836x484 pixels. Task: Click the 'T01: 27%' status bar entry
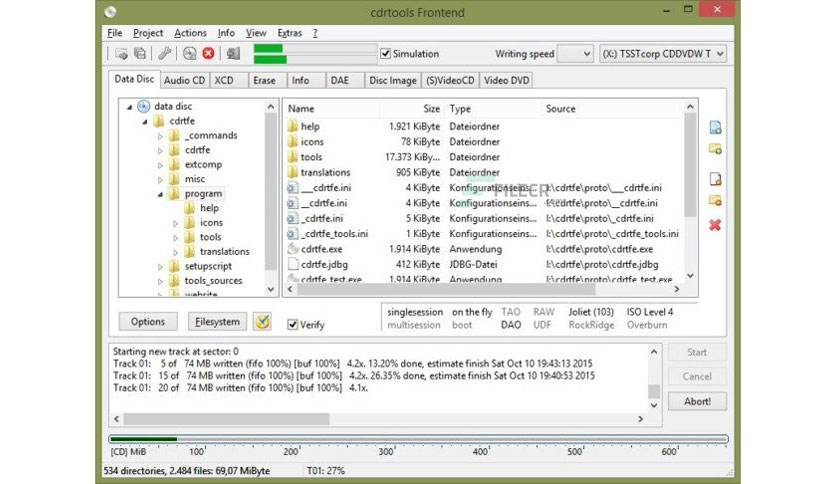click(326, 471)
